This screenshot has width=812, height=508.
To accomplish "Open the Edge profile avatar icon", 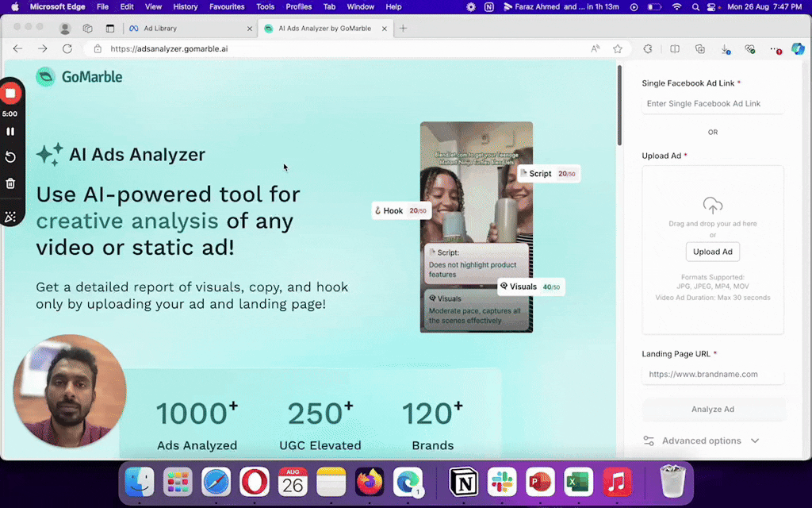I will (x=65, y=29).
